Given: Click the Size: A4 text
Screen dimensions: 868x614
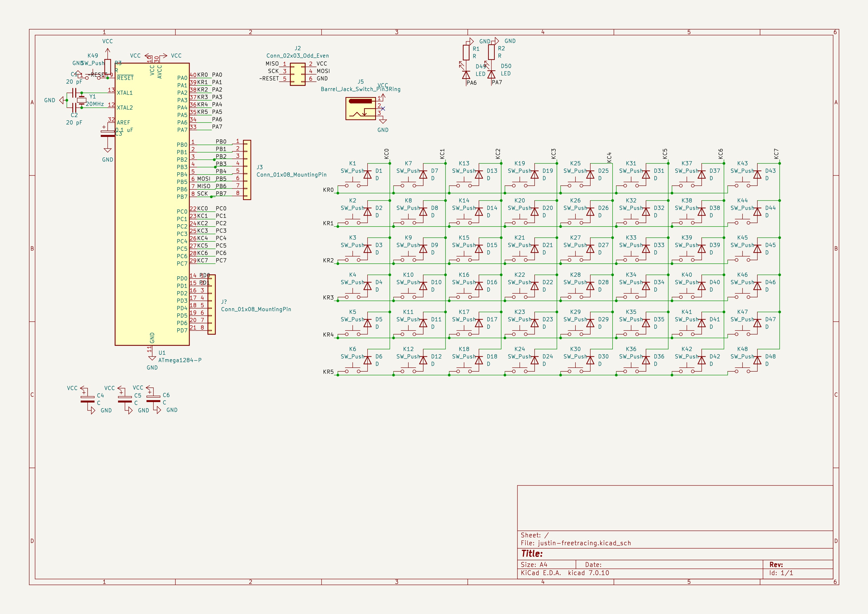Looking at the screenshot, I should pyautogui.click(x=534, y=564).
